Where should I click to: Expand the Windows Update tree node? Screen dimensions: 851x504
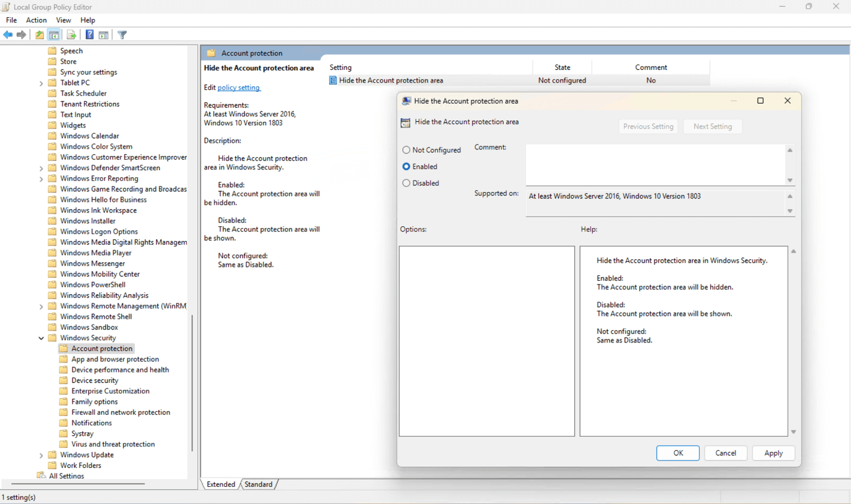41,455
